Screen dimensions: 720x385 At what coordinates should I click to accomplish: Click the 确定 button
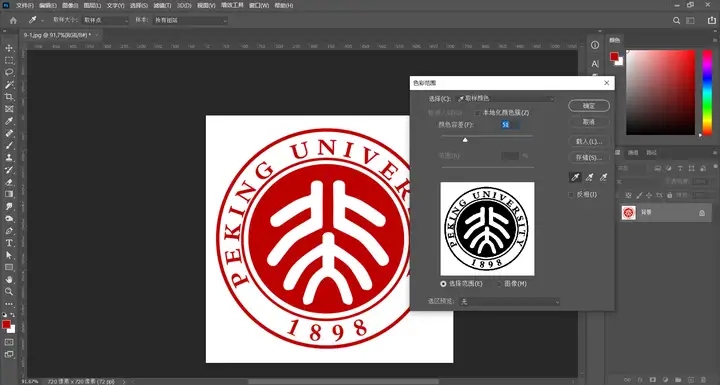[589, 106]
